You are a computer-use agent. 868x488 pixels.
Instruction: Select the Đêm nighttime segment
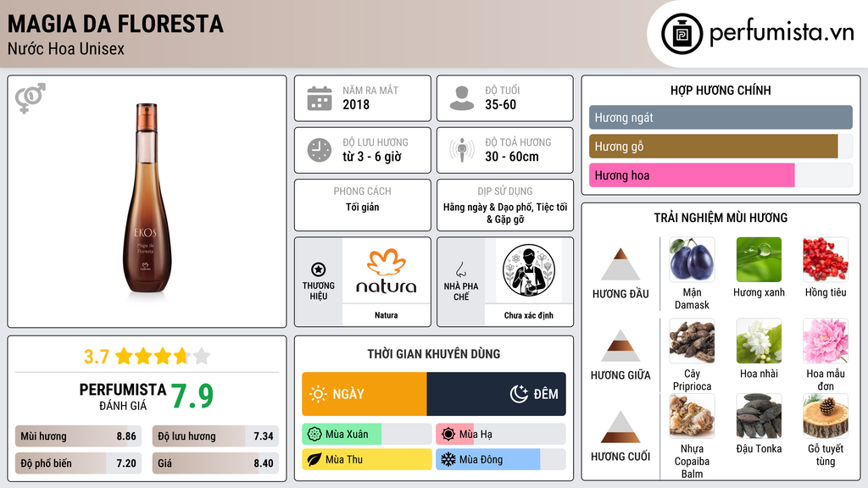pos(497,394)
